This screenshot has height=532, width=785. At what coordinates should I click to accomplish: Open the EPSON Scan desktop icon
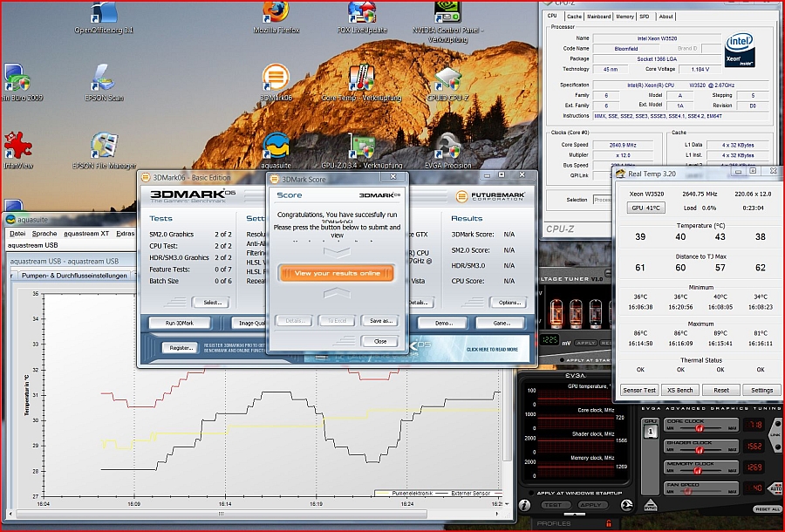click(x=104, y=83)
